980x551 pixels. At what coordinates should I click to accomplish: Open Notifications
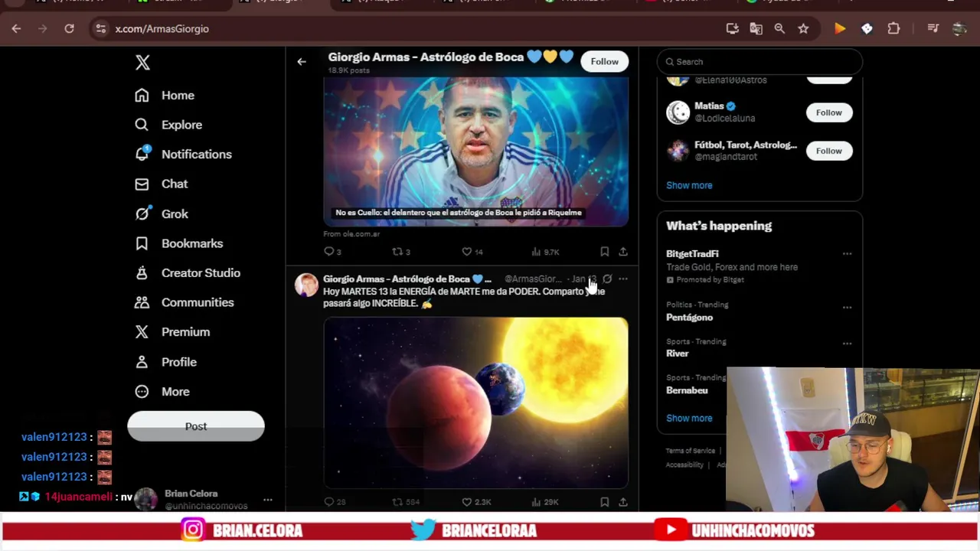pyautogui.click(x=183, y=154)
